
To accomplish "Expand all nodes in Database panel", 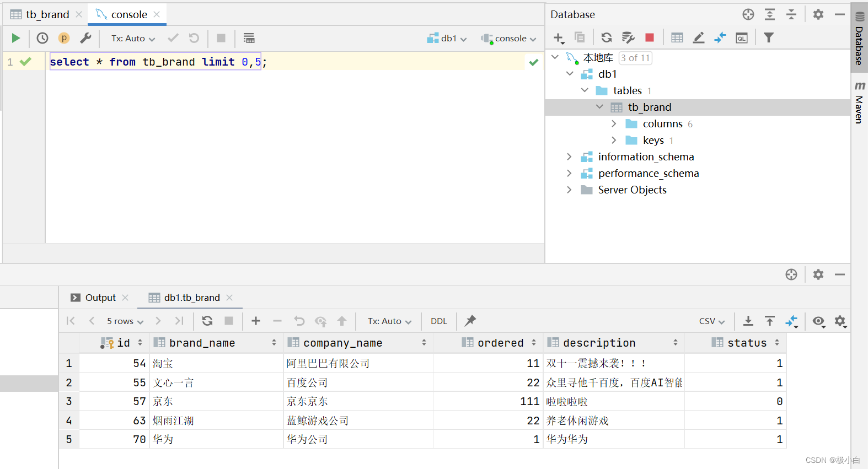I will coord(770,14).
